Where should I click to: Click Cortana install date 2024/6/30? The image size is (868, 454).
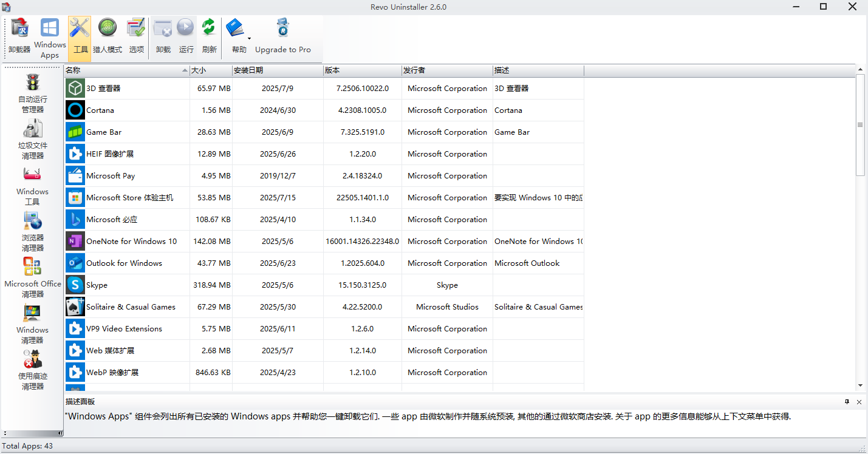[278, 110]
